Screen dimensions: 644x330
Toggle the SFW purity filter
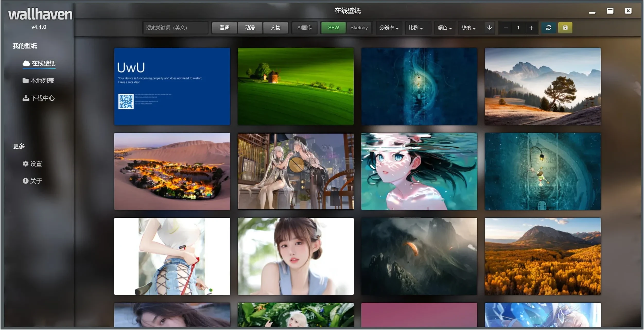click(333, 28)
